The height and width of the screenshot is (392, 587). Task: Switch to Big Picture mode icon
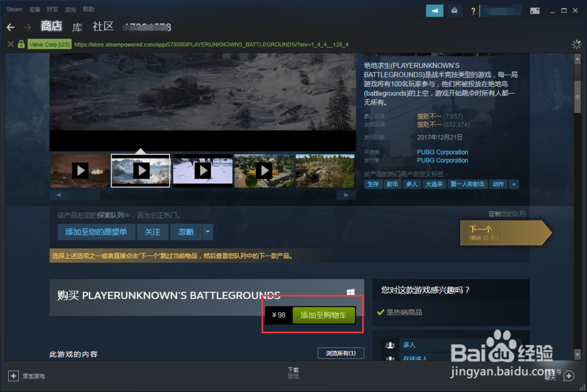[535, 11]
